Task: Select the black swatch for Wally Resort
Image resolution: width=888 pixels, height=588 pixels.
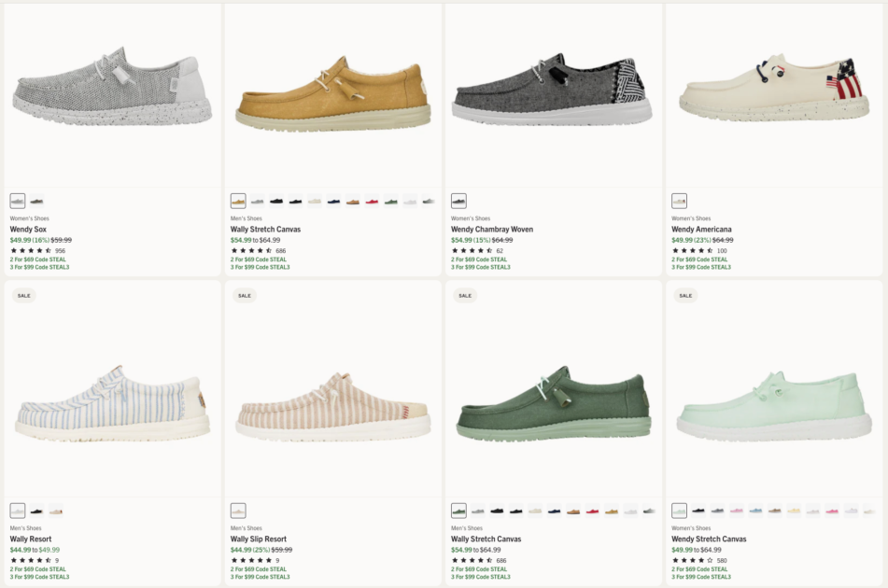Action: click(x=36, y=511)
